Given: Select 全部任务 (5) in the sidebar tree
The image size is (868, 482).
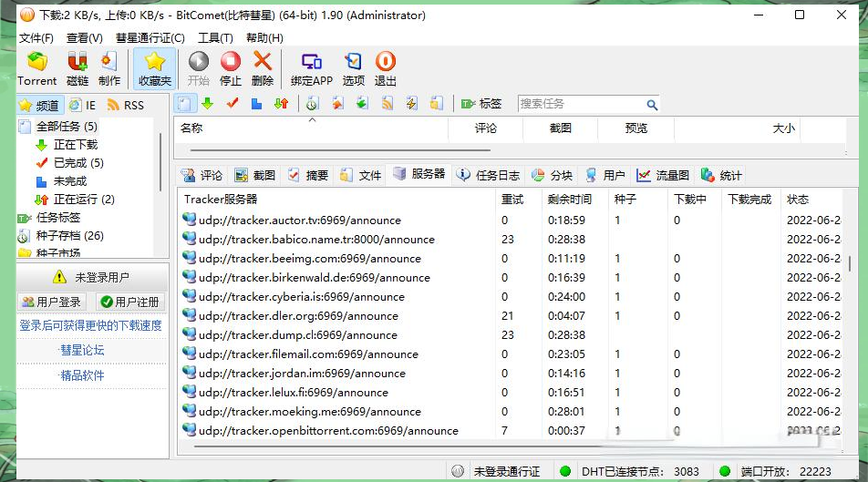Looking at the screenshot, I should click(66, 127).
